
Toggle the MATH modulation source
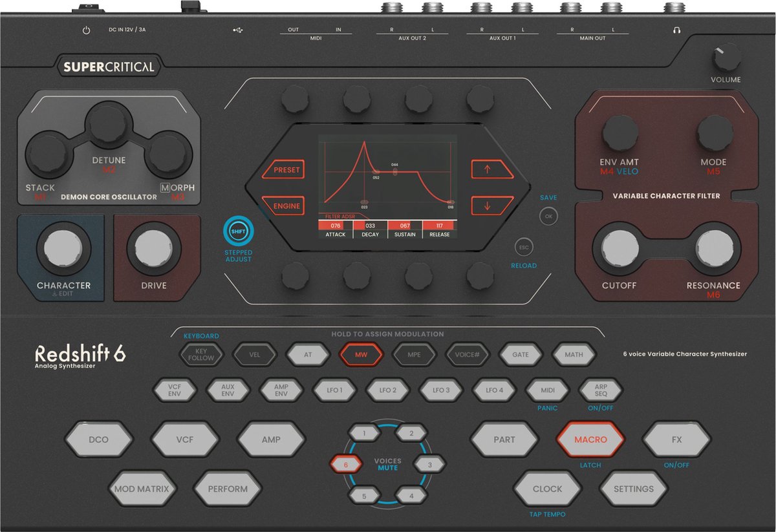click(x=574, y=354)
